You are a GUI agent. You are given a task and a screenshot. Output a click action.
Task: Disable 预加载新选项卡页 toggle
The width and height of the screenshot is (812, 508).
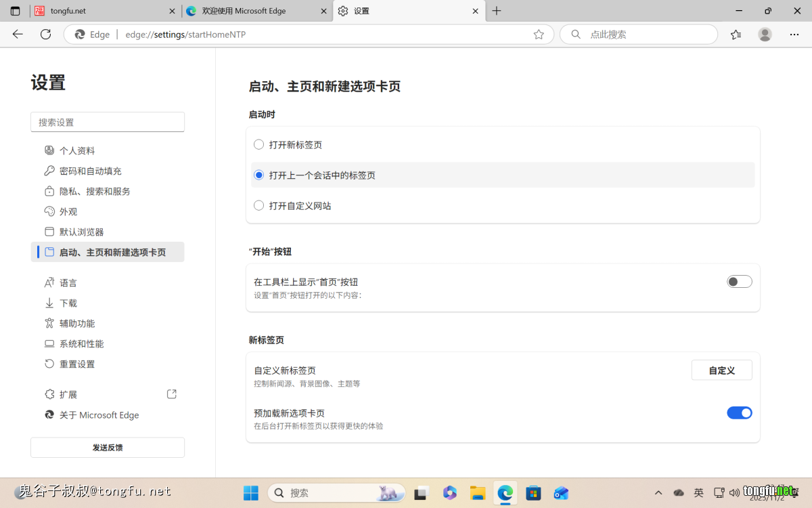tap(739, 412)
